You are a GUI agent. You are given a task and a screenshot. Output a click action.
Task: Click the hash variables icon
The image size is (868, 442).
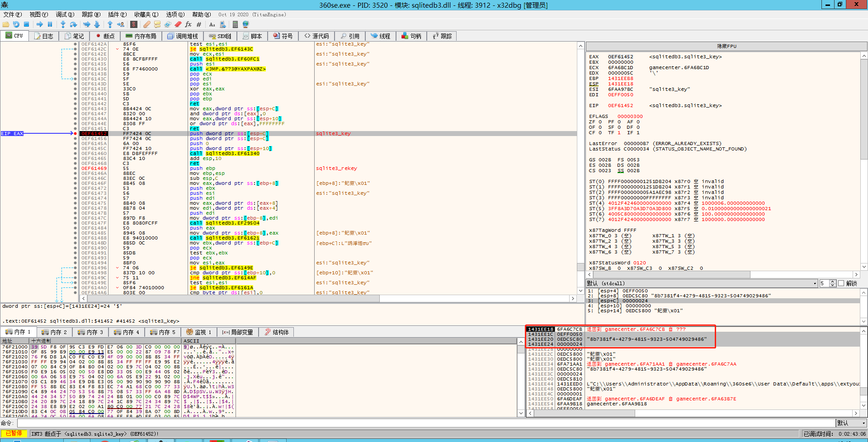coord(199,24)
